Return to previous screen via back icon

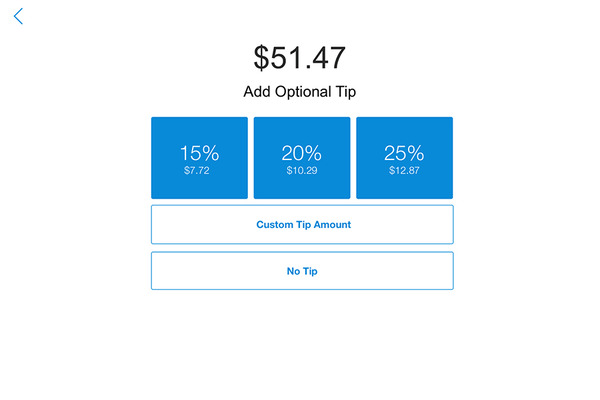(18, 16)
